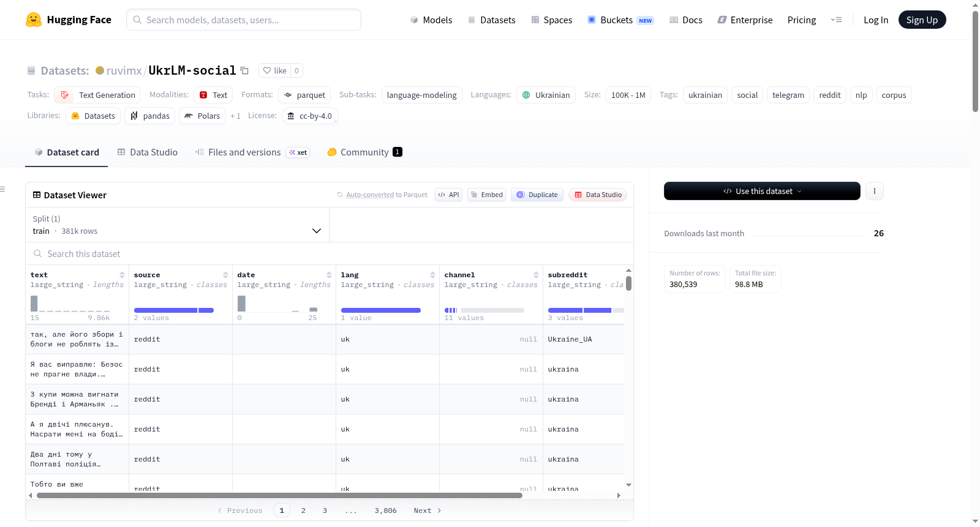Go to Models in the top navigation

pos(431,20)
